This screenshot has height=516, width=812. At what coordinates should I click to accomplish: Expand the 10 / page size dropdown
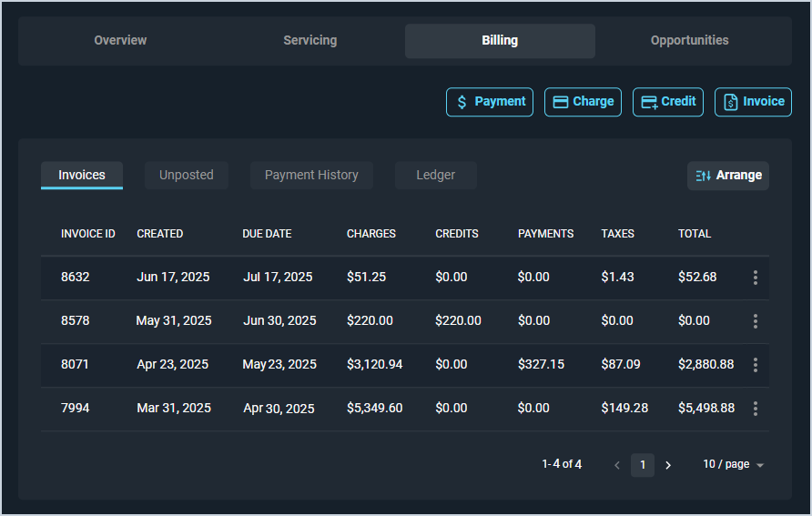click(733, 464)
